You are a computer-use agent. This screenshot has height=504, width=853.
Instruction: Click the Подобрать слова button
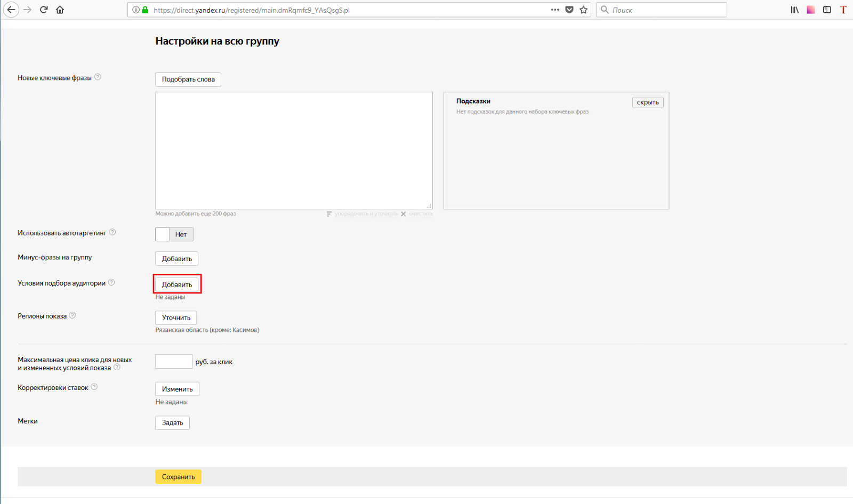tap(188, 79)
